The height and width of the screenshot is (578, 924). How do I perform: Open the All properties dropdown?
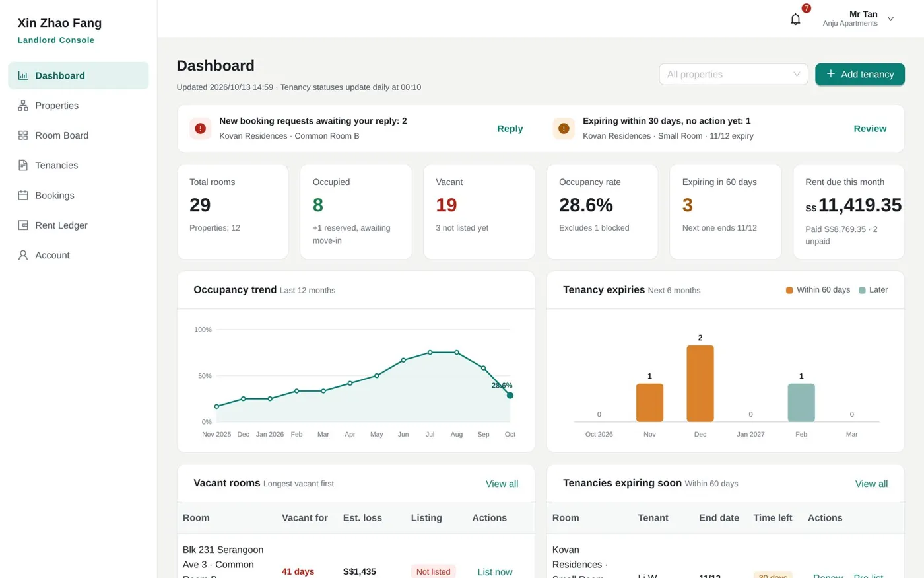point(733,74)
